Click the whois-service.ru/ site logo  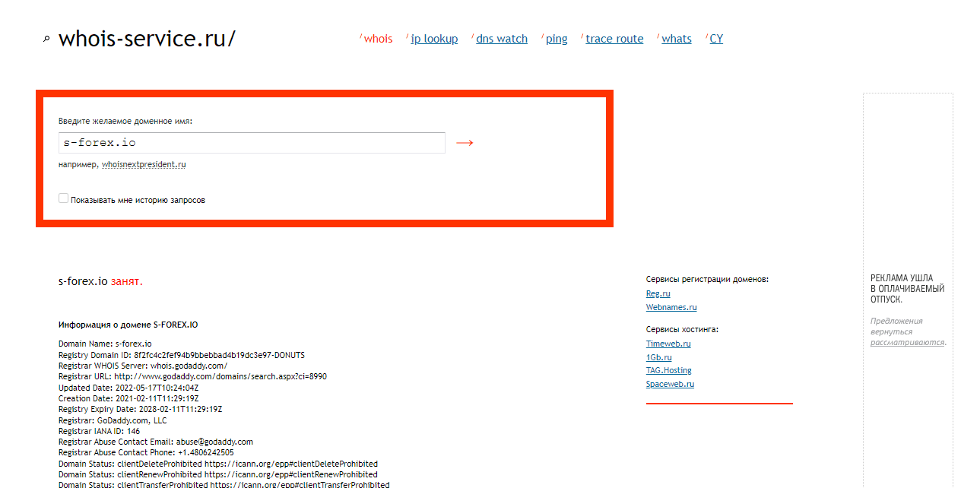click(x=147, y=39)
